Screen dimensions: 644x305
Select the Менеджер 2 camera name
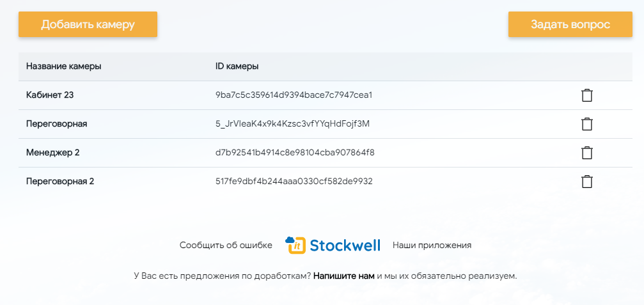click(x=52, y=153)
